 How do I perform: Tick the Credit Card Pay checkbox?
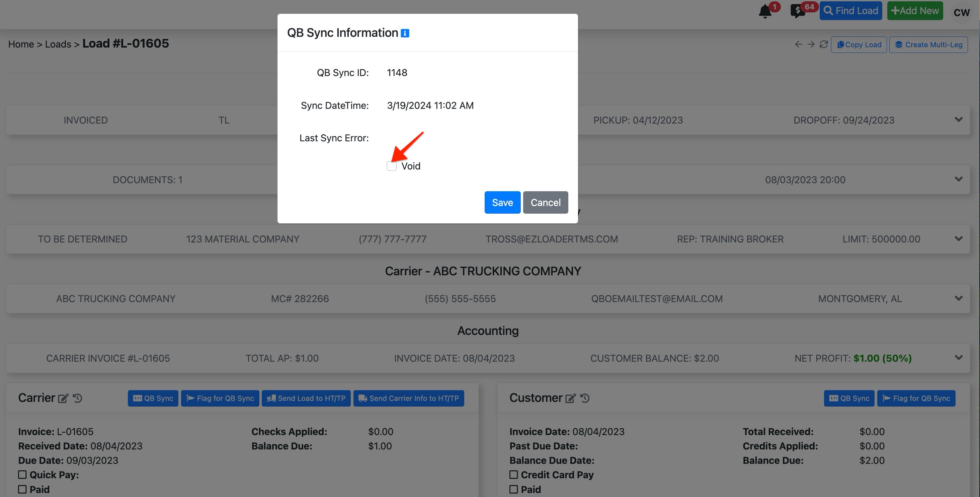[513, 475]
